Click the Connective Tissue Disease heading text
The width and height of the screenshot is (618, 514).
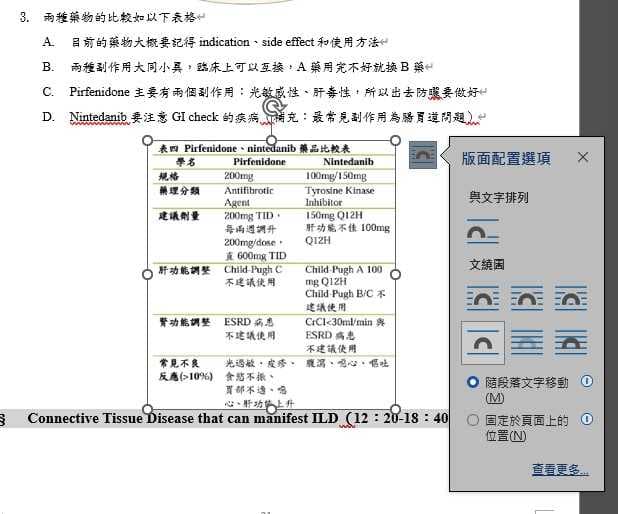[x=238, y=419]
